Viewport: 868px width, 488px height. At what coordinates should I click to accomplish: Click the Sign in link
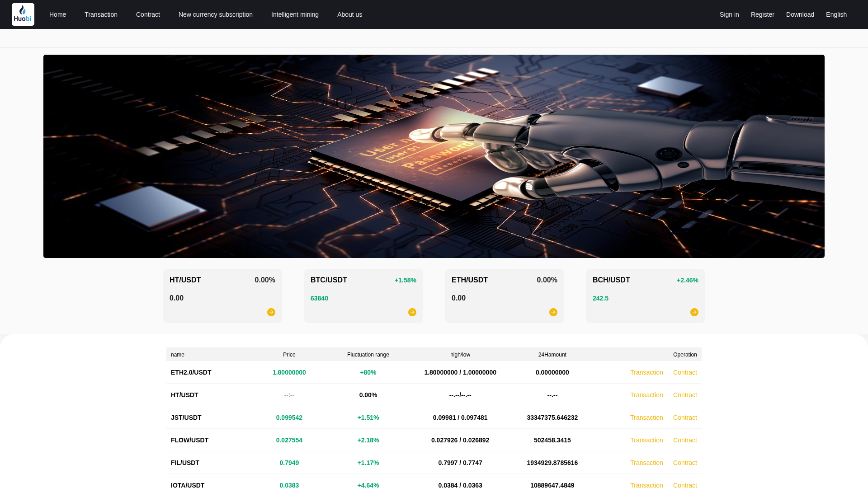[729, 14]
